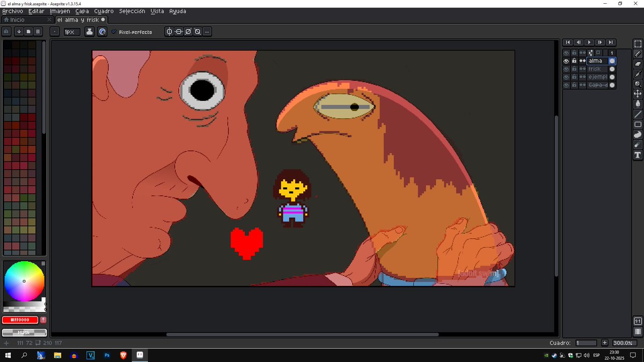The image size is (644, 362).
Task: Open the Archivo menu
Action: coord(13,11)
